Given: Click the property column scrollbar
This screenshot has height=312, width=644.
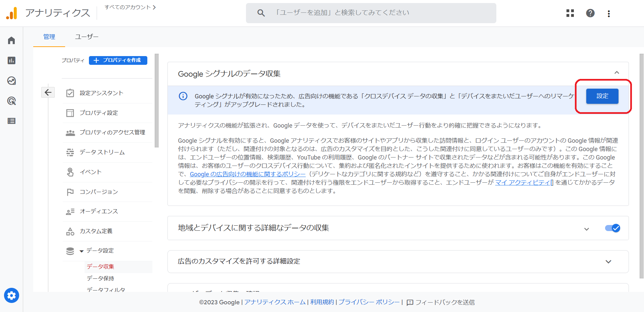Looking at the screenshot, I should pos(157,101).
